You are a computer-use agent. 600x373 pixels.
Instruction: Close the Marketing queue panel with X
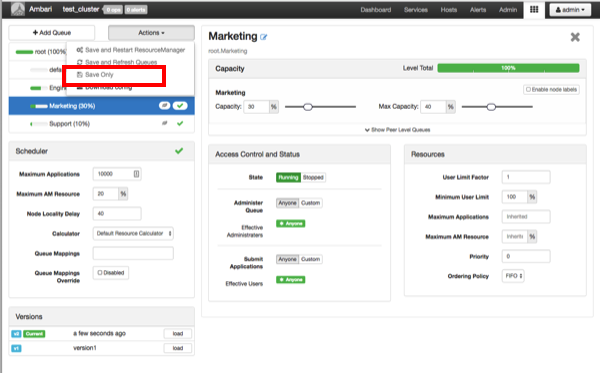coord(575,37)
